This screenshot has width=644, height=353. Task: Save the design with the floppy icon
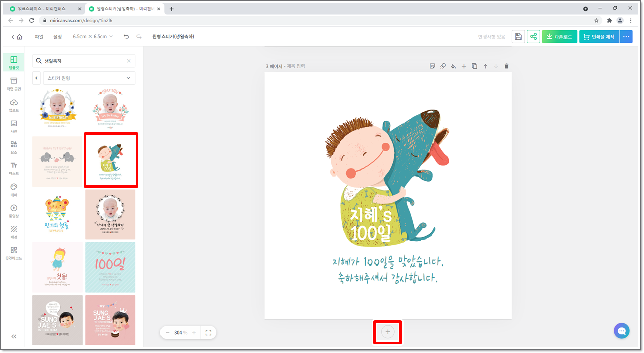(518, 37)
